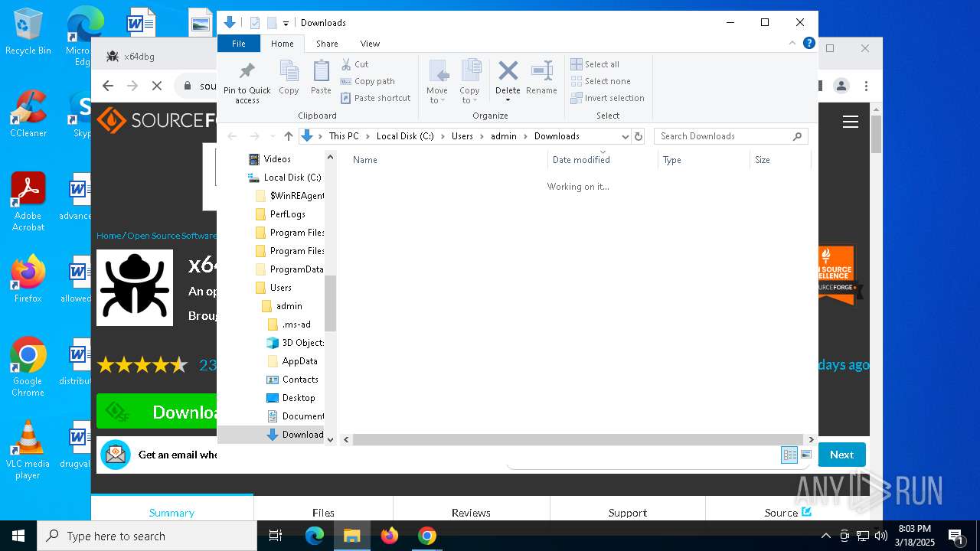This screenshot has width=980, height=551.
Task: Sort by Type column header
Action: [704, 160]
